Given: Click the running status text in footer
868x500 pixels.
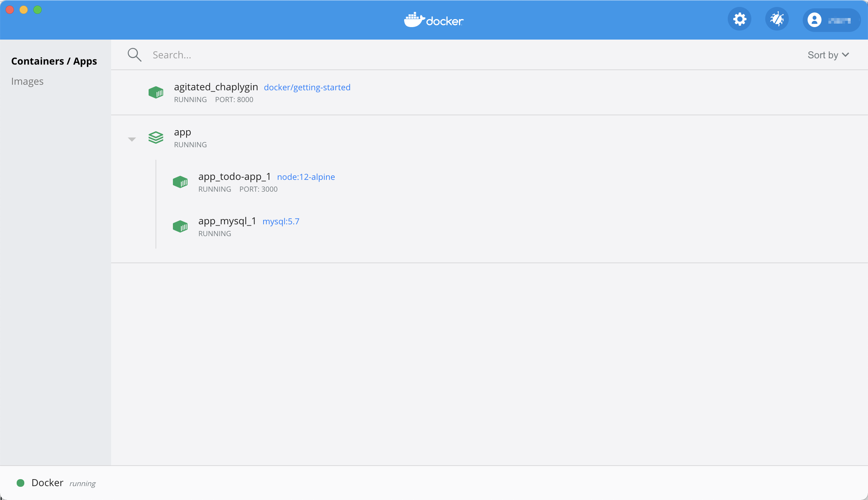Looking at the screenshot, I should (x=83, y=484).
